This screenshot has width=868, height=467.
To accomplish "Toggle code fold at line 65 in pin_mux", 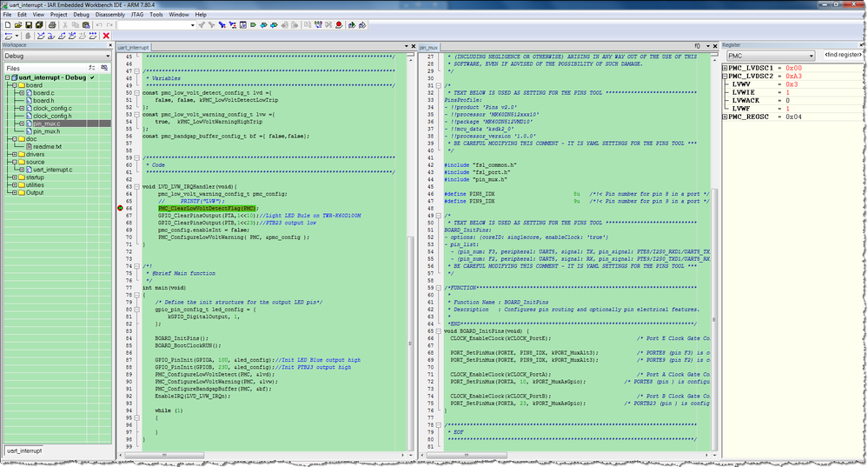I will (439, 330).
